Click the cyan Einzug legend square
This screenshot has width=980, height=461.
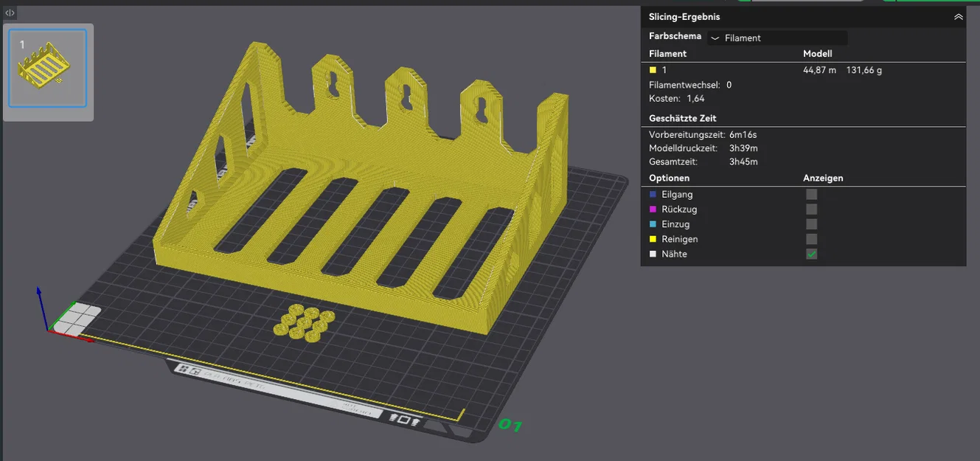pos(653,224)
